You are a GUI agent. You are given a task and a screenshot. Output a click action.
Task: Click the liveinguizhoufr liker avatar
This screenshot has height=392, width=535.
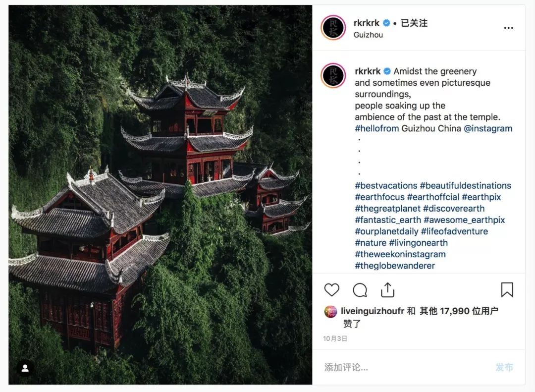click(x=330, y=311)
